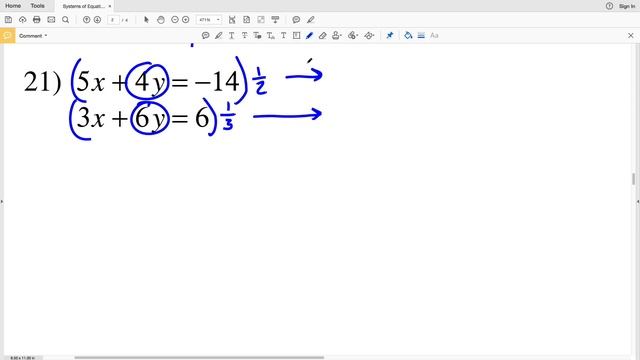Open the Help icon
Screen dimensions: 640x360
(609, 6)
